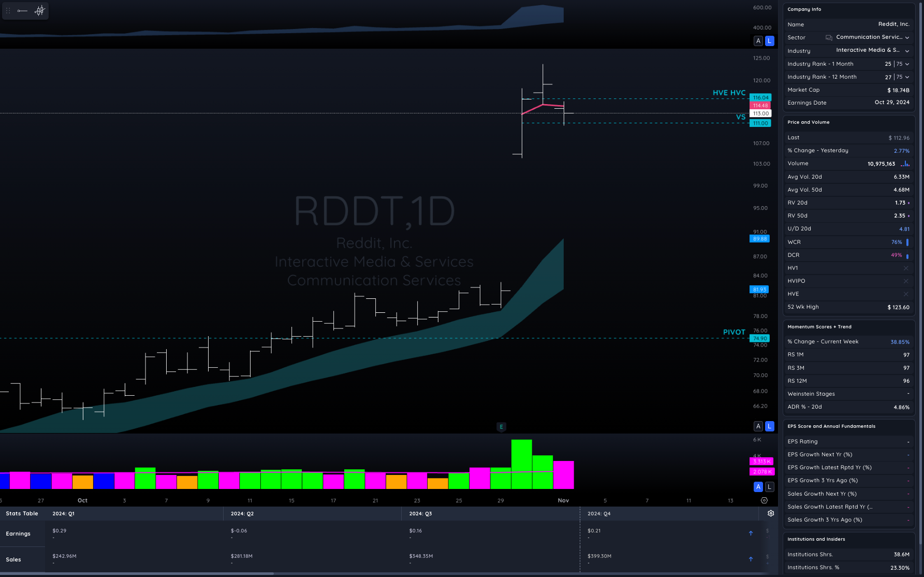The image size is (924, 577).
Task: Click the earnings E marker on chart
Action: tap(501, 427)
